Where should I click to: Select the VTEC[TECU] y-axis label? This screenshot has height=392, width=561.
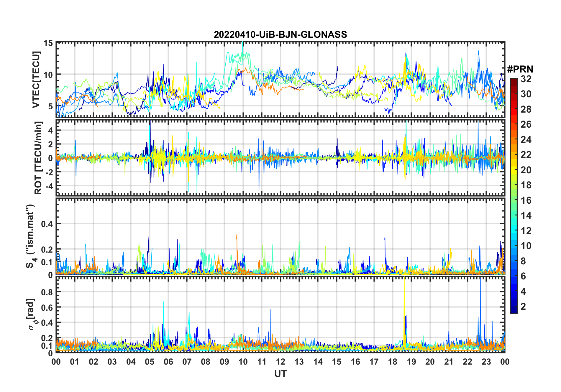pos(36,80)
